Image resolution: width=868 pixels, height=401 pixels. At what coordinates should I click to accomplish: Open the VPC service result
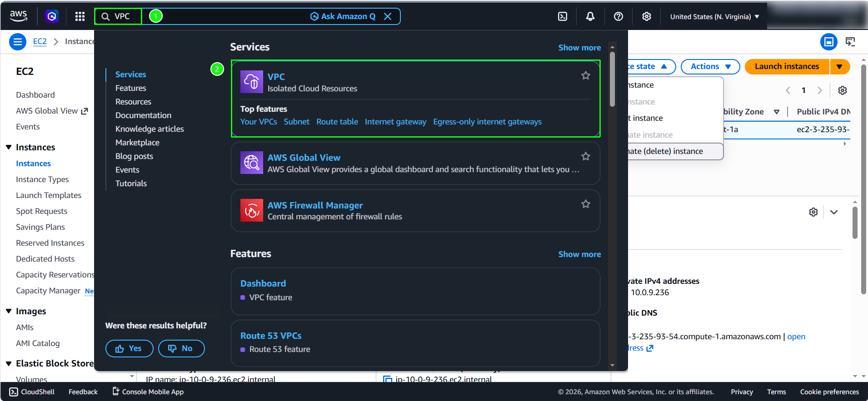[x=276, y=77]
